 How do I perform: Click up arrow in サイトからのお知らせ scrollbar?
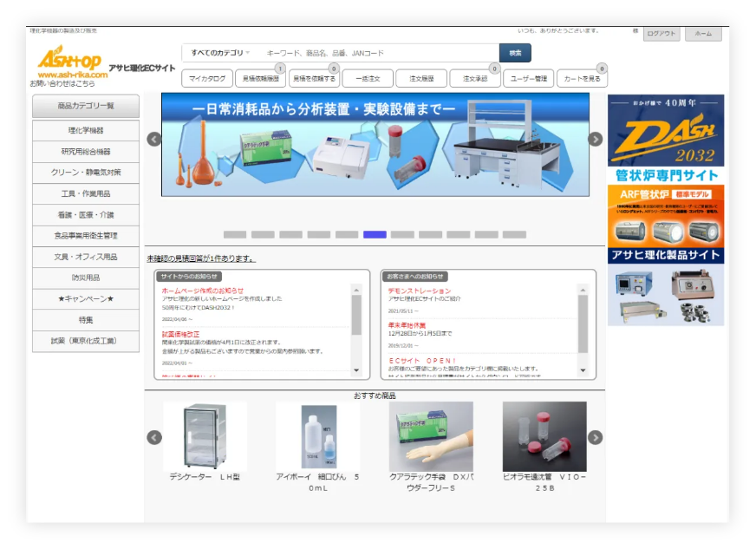click(x=356, y=290)
